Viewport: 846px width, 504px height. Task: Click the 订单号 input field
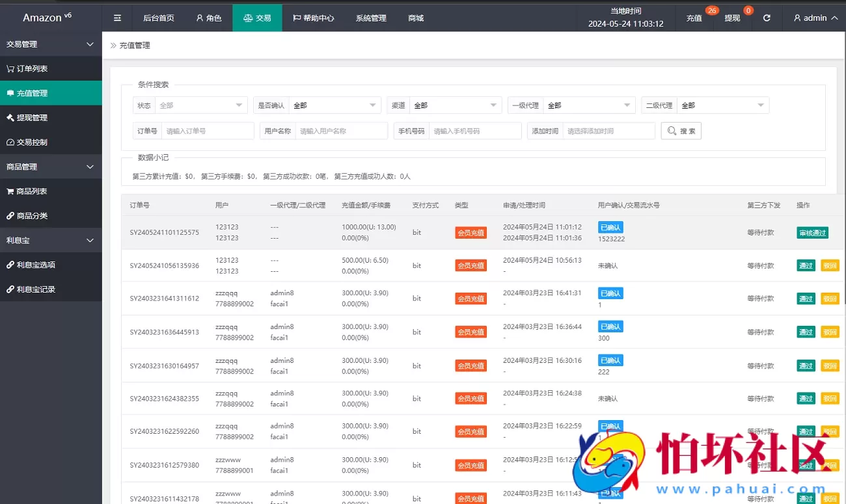[x=208, y=130]
